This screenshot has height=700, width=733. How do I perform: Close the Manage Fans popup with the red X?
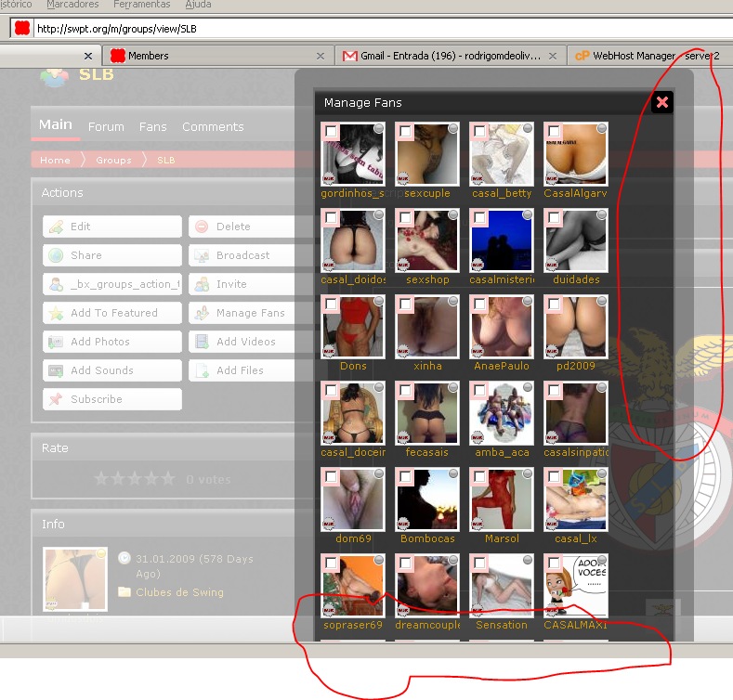click(662, 102)
